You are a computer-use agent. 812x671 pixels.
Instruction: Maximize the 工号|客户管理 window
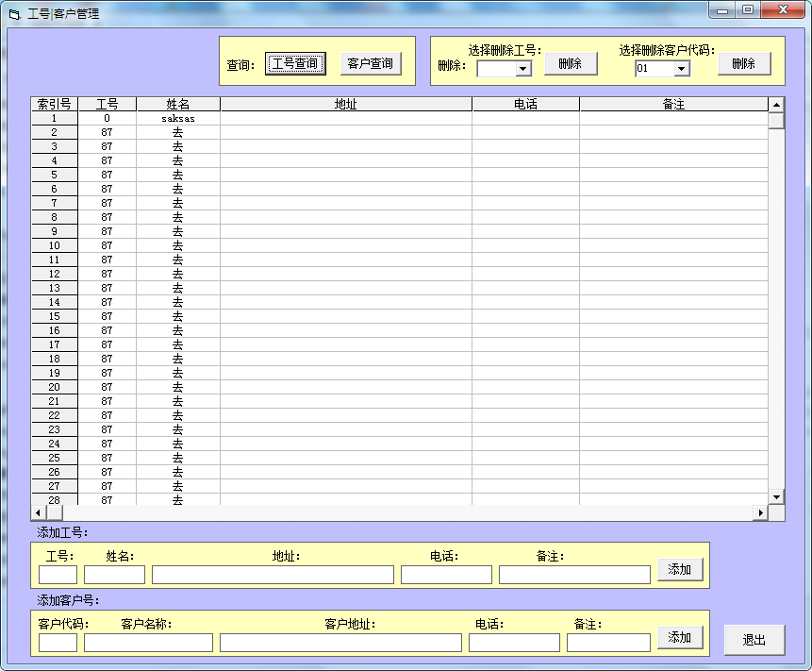click(x=748, y=9)
